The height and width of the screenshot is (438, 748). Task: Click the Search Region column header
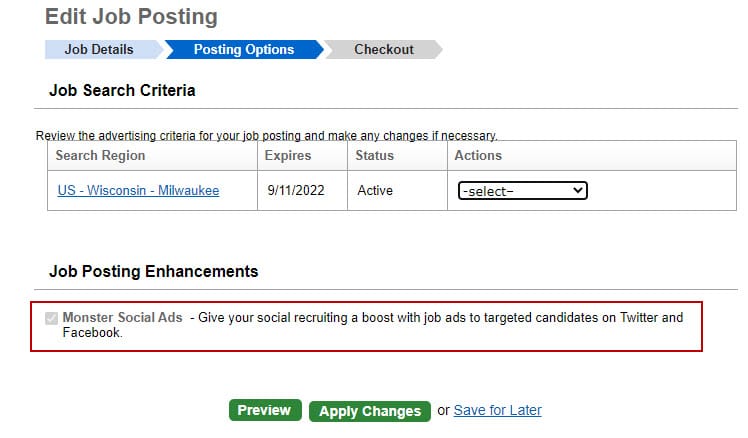pyautogui.click(x=100, y=156)
